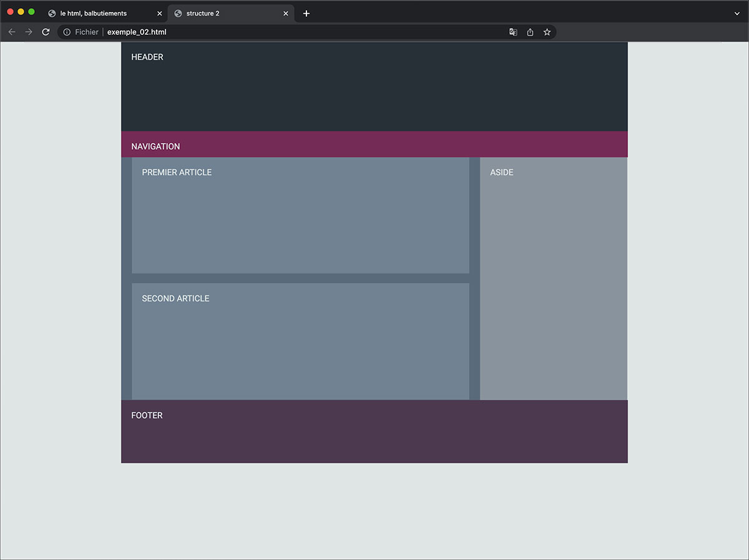
Task: Click the browser forward arrow
Action: click(29, 32)
